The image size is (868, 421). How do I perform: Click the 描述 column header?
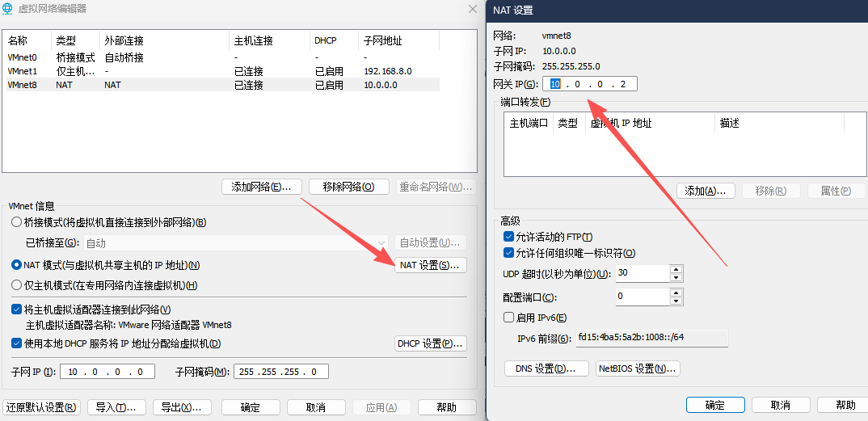tap(779, 124)
